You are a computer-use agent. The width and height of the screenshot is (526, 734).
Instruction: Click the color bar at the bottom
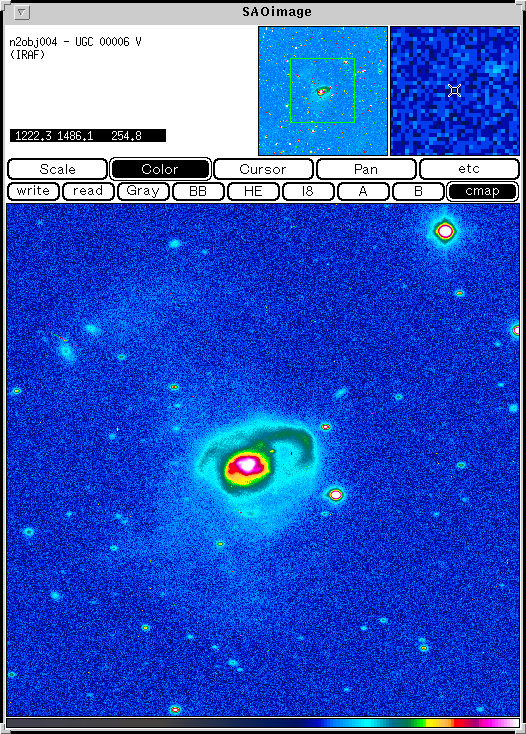click(263, 723)
